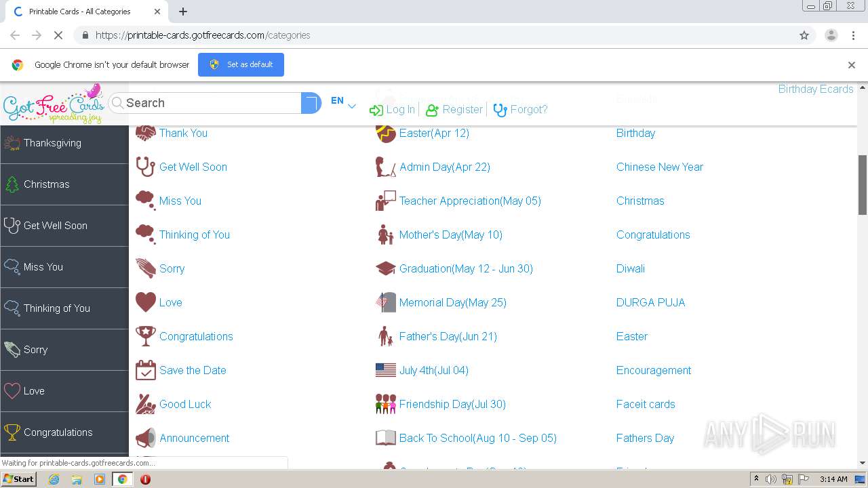Open the Encouragement link
The image size is (868, 488).
click(x=654, y=370)
